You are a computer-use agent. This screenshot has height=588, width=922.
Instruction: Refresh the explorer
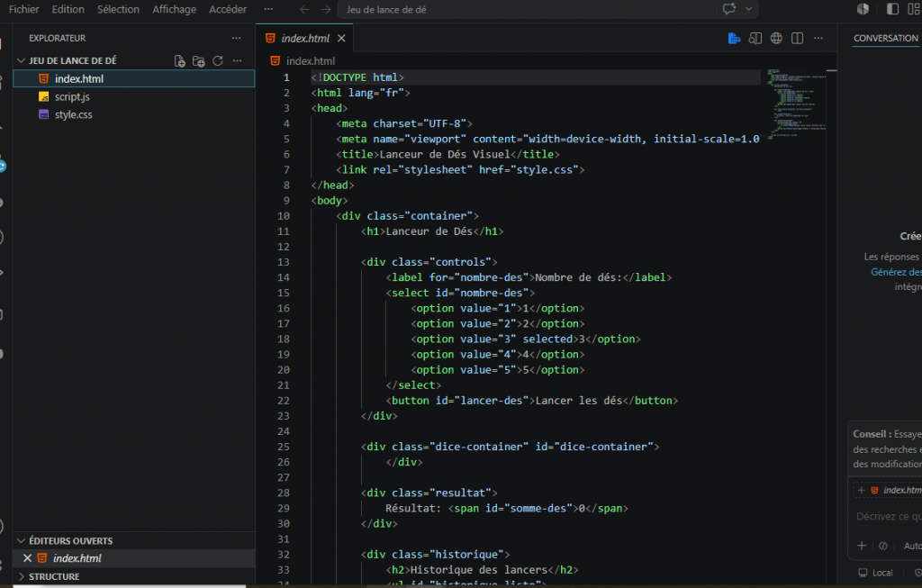pos(218,61)
